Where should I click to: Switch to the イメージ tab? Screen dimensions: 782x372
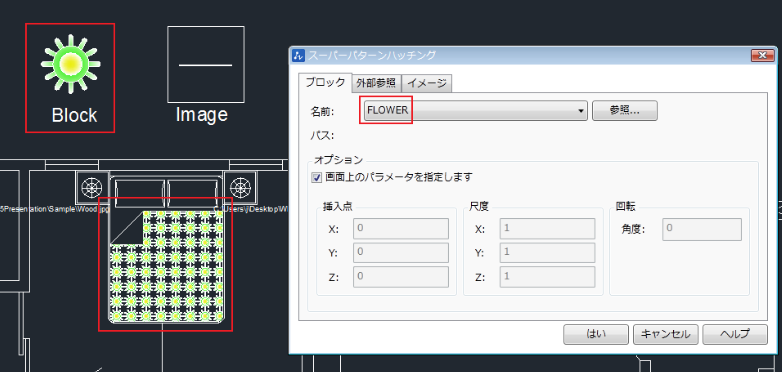pos(427,83)
